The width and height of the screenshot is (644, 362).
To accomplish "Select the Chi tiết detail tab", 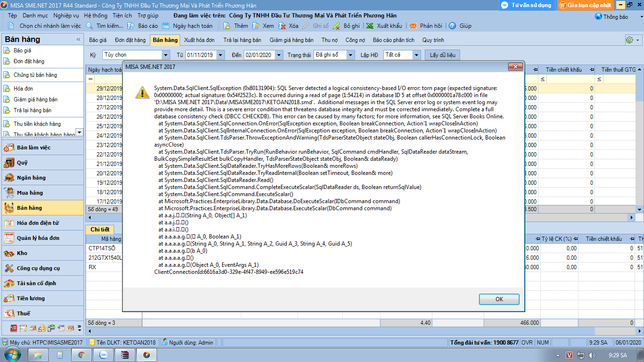I will [x=100, y=229].
